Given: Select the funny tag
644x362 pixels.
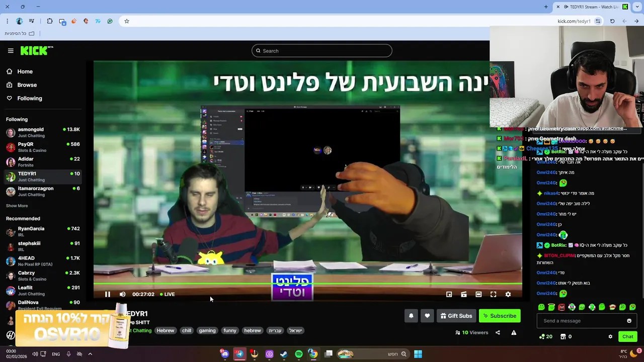Looking at the screenshot, I should click(x=230, y=330).
